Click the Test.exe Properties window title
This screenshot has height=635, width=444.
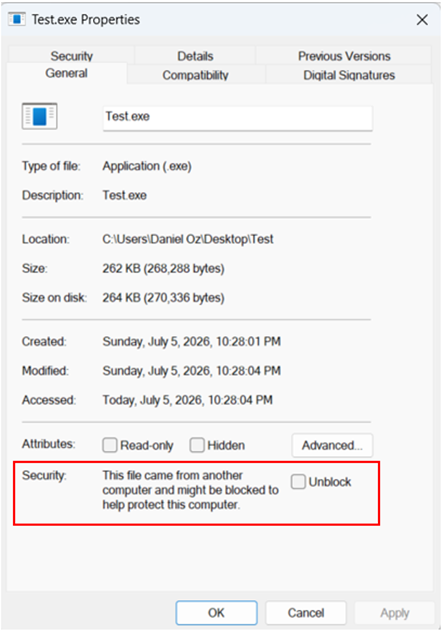[86, 19]
